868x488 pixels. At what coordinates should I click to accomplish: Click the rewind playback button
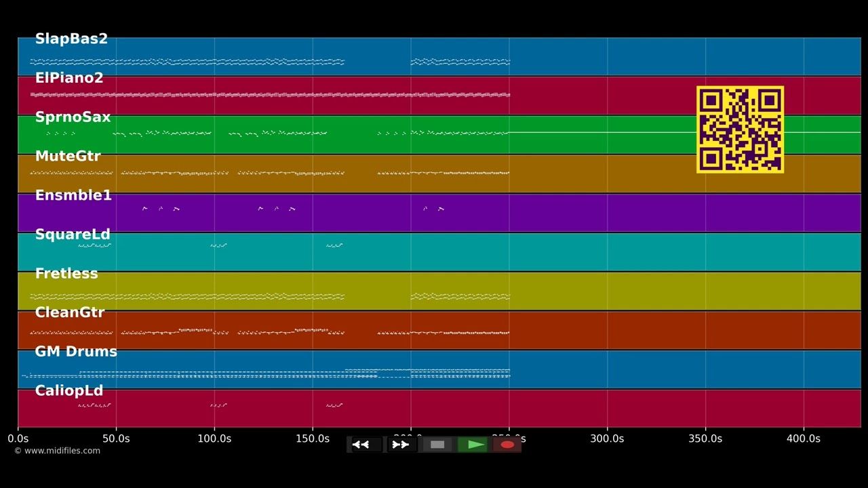366,445
